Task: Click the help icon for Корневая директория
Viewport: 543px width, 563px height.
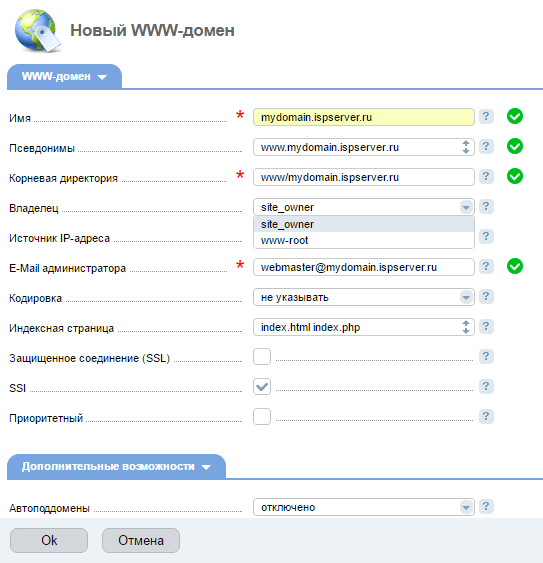Action: (486, 177)
